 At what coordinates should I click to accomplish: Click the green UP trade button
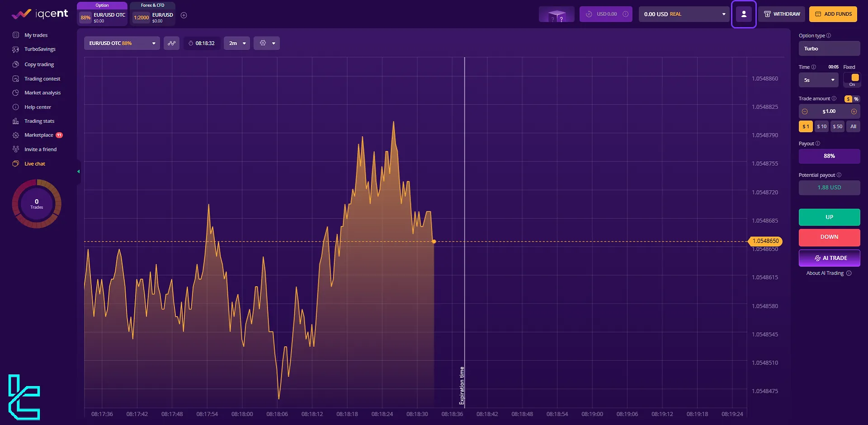point(829,217)
